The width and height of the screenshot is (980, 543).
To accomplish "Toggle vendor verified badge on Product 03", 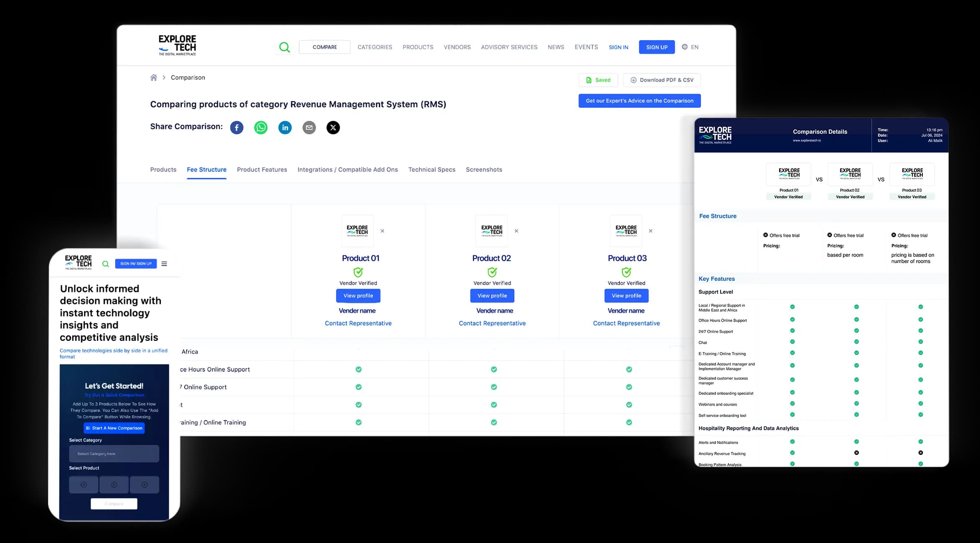I will coord(626,272).
